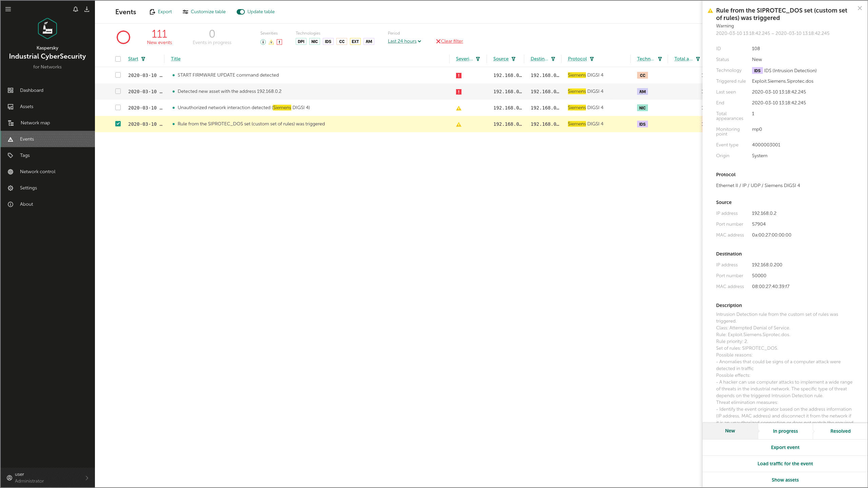Open Customize table options
The image size is (868, 488).
coord(204,12)
